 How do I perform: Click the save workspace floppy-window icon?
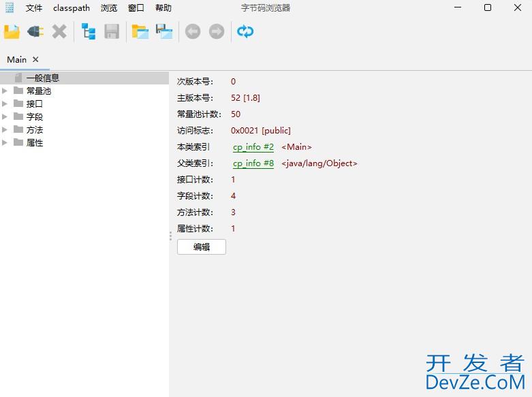click(164, 31)
